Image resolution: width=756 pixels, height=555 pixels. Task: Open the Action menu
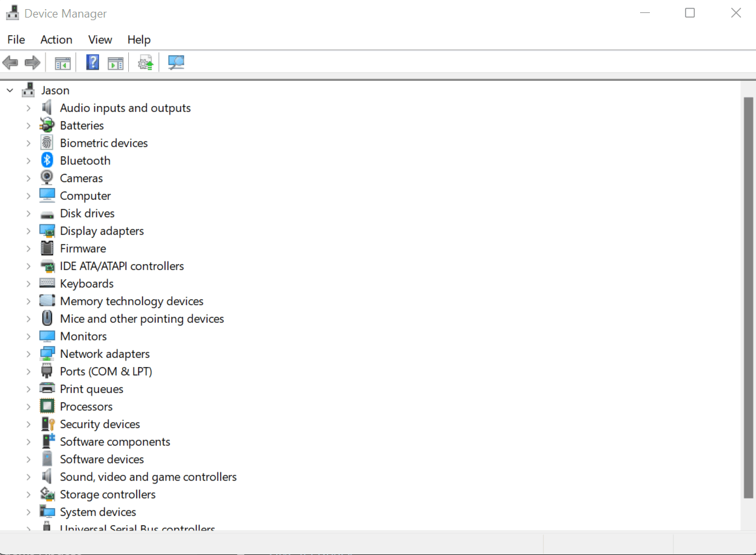(x=57, y=40)
